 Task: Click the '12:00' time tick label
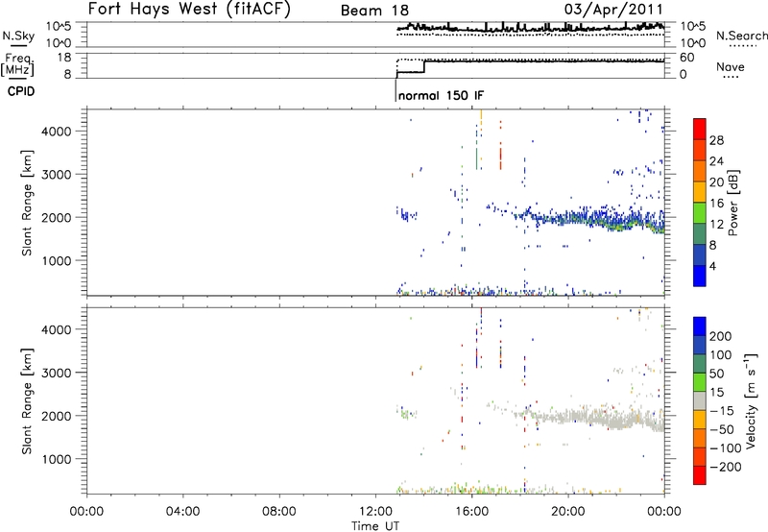pos(375,512)
